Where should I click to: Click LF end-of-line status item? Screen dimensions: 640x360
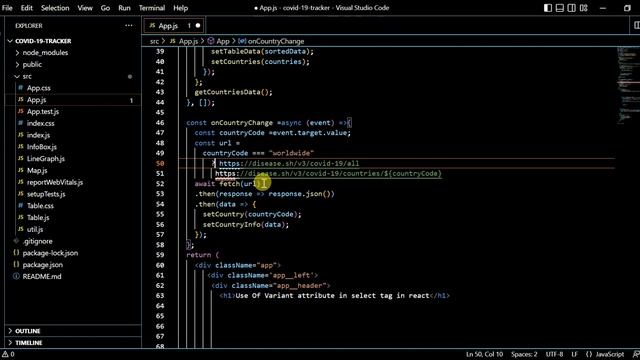pos(574,354)
